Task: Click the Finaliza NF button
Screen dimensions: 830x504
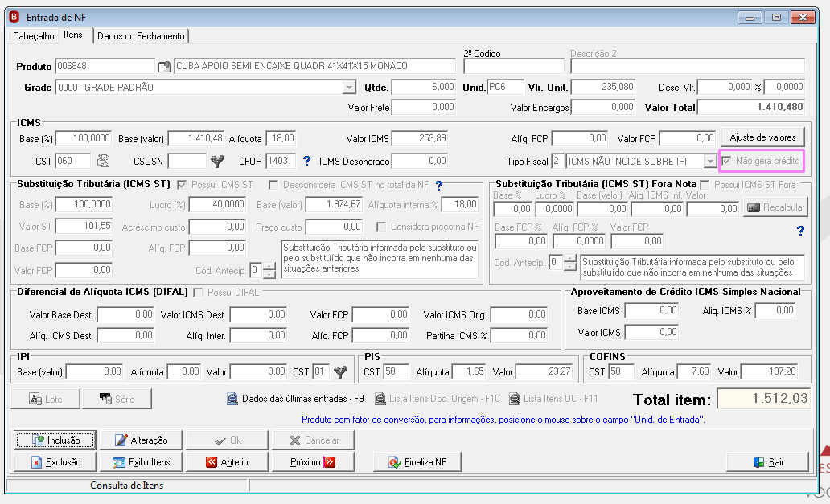Action: coord(417,461)
